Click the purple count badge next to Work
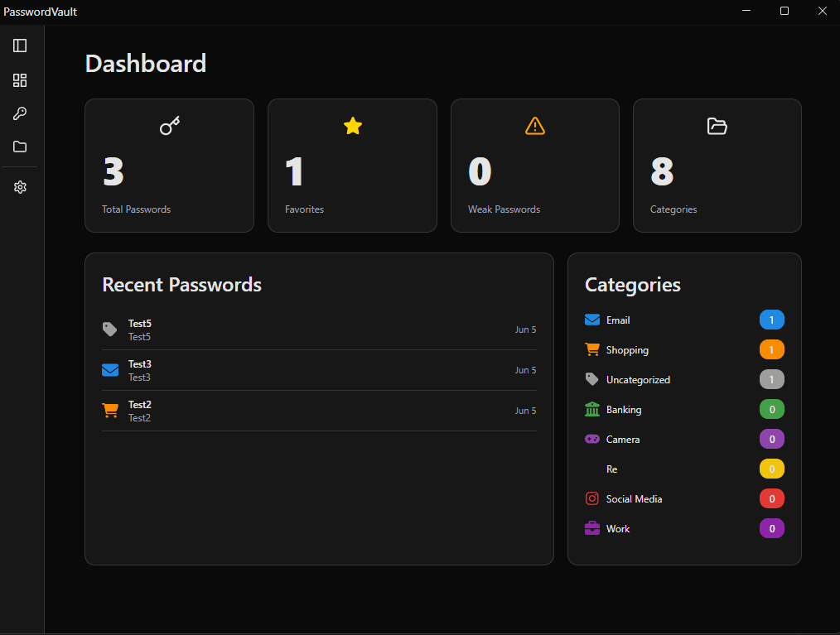840x635 pixels. (x=771, y=528)
